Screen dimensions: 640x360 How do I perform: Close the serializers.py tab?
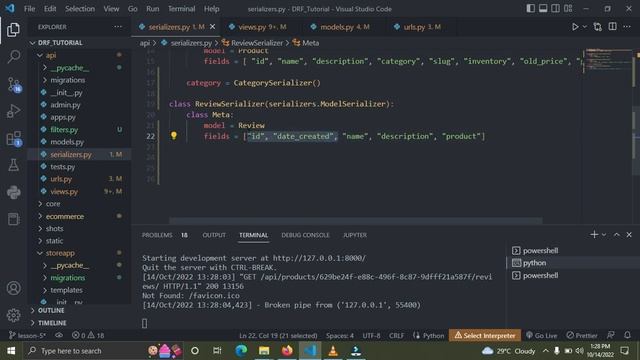[x=212, y=27]
